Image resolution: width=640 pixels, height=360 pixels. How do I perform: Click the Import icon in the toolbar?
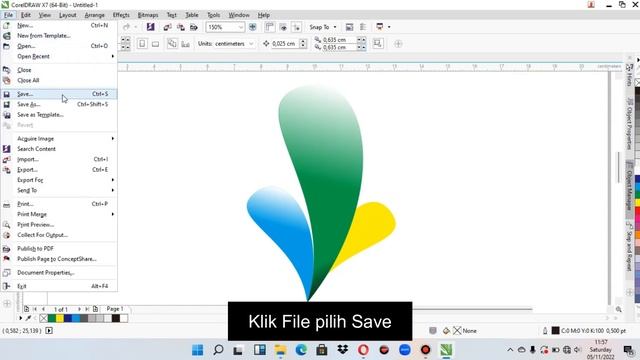pos(167,27)
